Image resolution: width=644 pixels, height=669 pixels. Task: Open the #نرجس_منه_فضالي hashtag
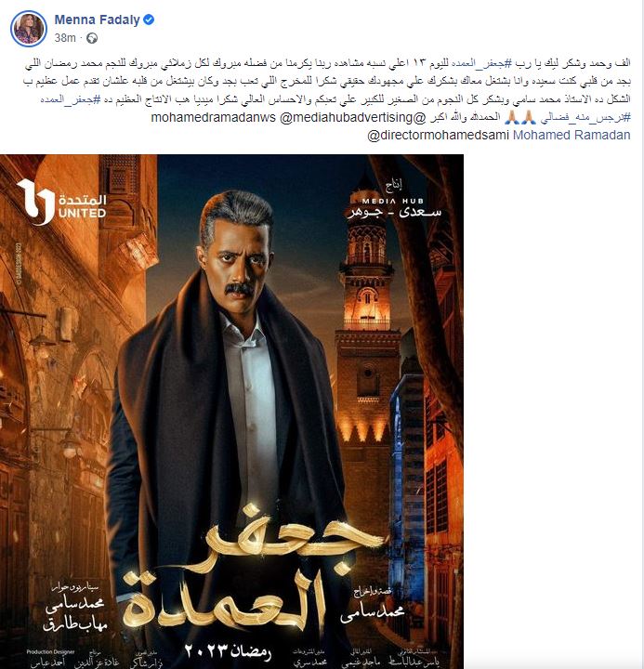coord(585,118)
